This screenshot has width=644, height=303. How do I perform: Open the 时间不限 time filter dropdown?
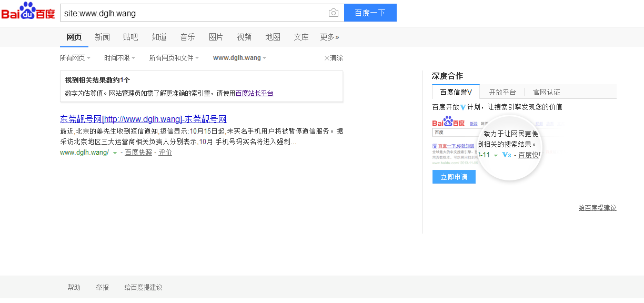coord(119,58)
